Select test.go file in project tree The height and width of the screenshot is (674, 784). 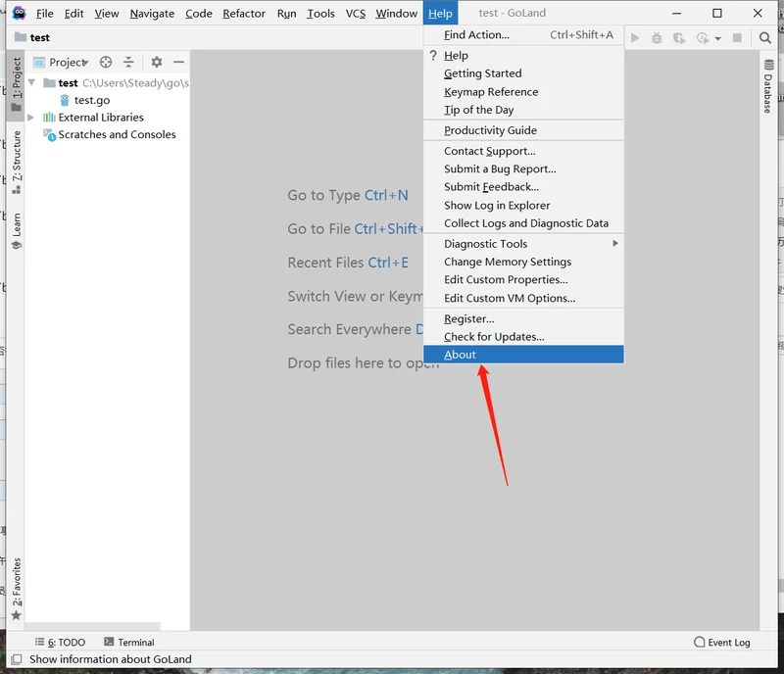91,100
